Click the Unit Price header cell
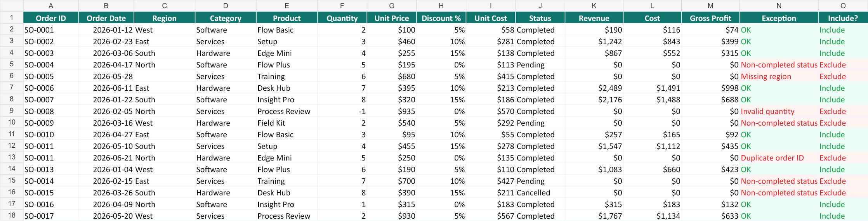The width and height of the screenshot is (868, 221). coord(392,18)
